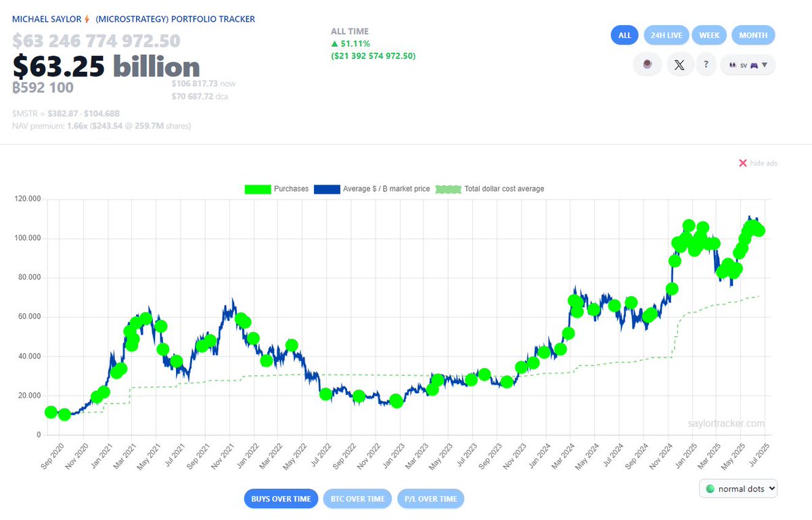Open the X (Twitter) profile icon
The image size is (812, 520).
pos(679,65)
